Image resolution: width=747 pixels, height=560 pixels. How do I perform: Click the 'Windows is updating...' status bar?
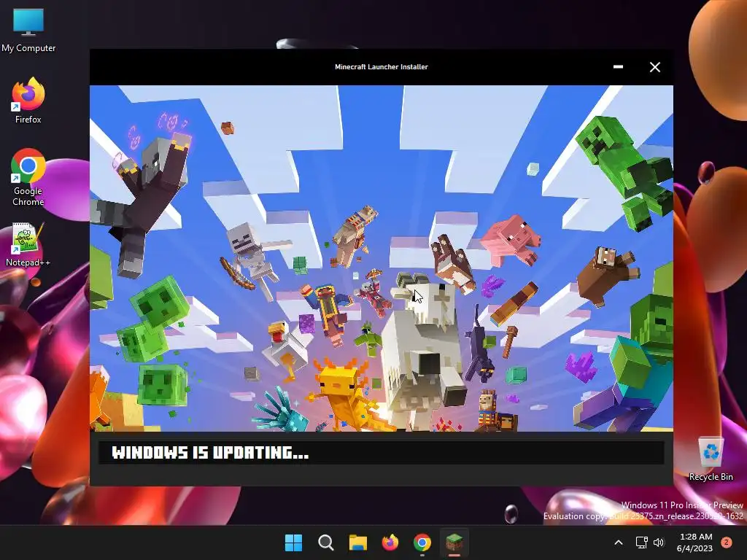click(x=381, y=452)
